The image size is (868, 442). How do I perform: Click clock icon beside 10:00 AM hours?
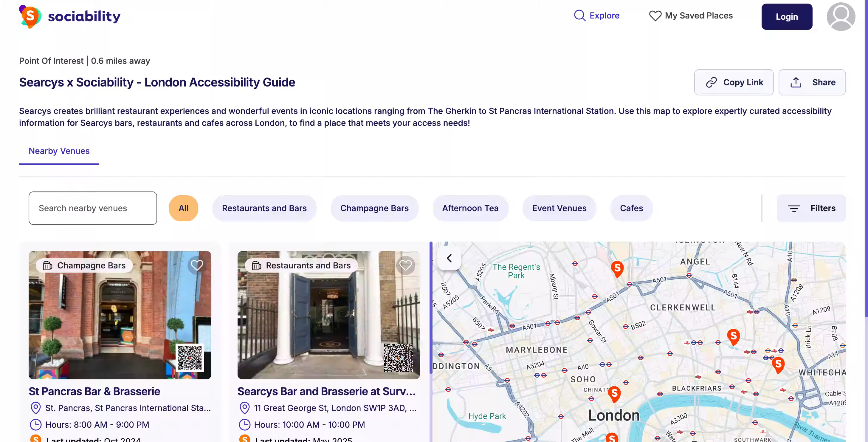[x=244, y=424]
